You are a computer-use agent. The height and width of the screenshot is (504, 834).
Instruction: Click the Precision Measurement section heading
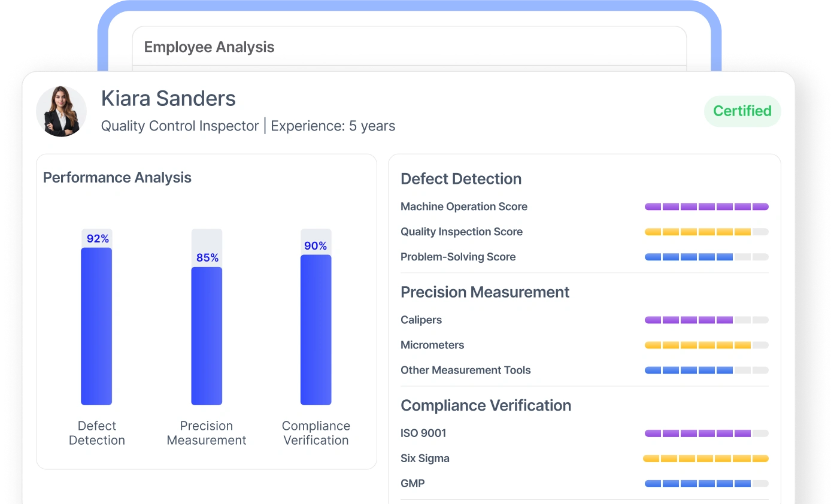coord(485,292)
